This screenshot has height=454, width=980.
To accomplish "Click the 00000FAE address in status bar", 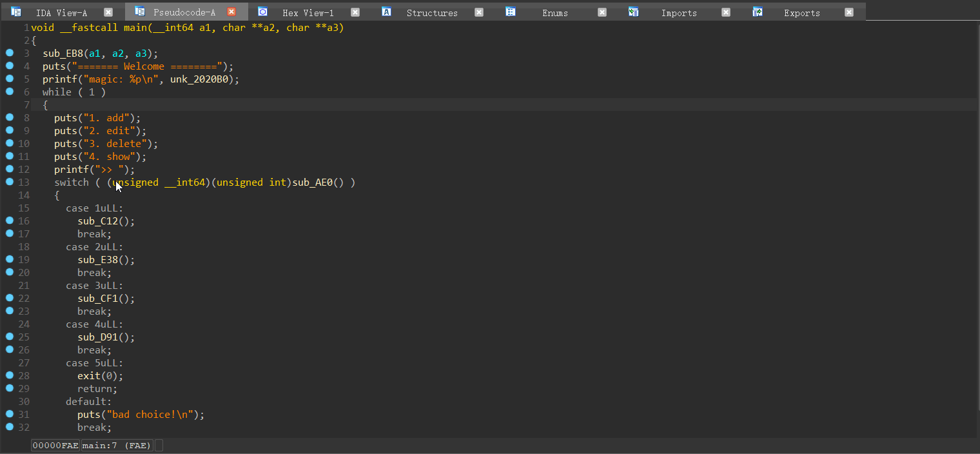I will click(x=55, y=446).
